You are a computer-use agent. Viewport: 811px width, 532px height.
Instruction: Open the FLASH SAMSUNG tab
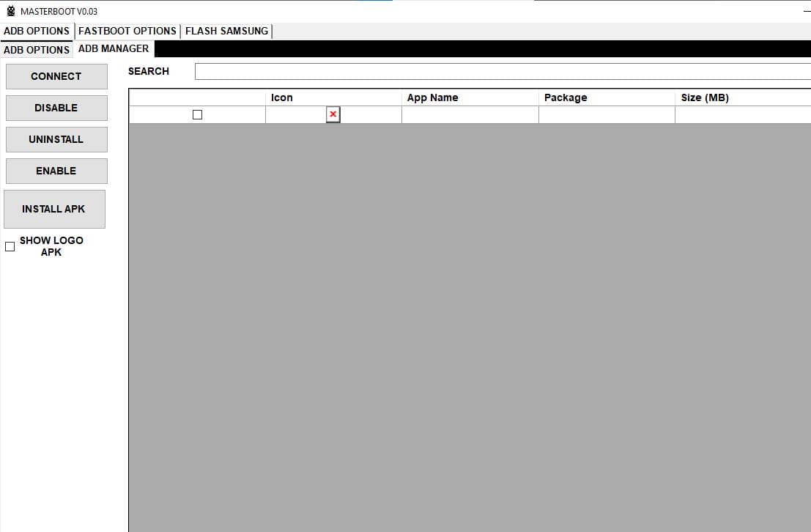(x=226, y=31)
